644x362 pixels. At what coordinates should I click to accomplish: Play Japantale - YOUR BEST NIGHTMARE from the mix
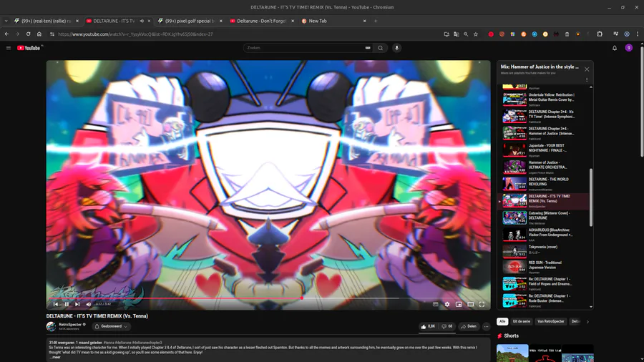(545, 150)
